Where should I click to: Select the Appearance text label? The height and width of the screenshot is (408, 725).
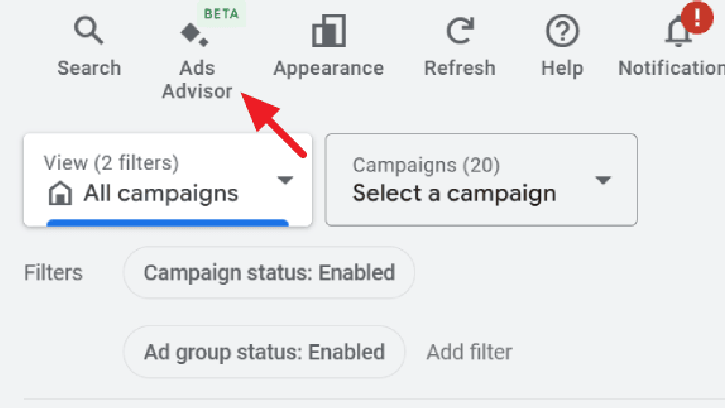tap(328, 68)
